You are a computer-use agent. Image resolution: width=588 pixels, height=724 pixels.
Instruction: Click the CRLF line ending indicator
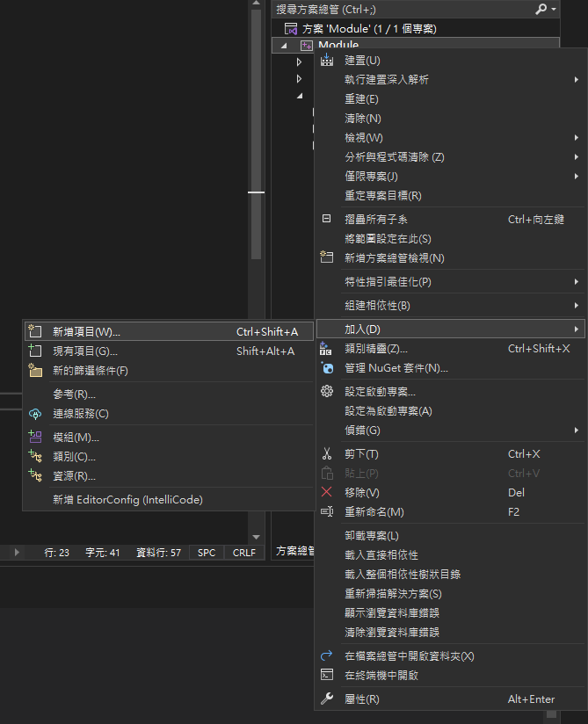[243, 553]
